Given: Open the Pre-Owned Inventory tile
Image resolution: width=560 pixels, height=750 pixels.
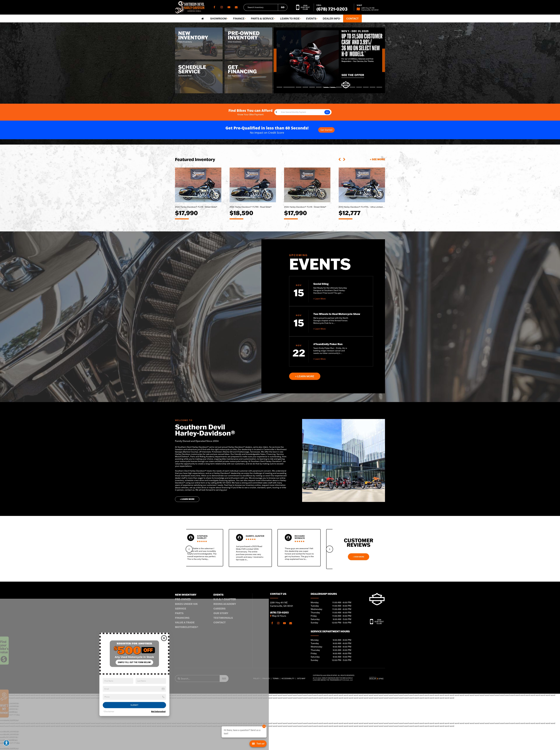Looking at the screenshot, I should pos(248,43).
